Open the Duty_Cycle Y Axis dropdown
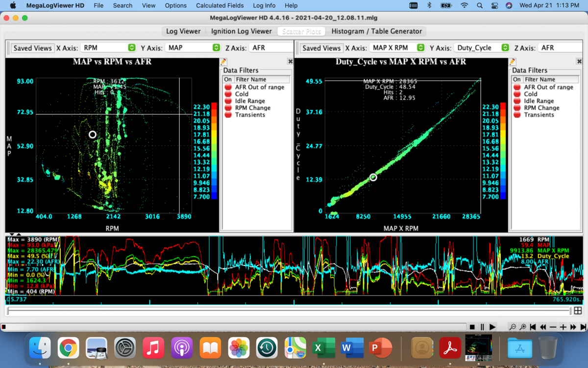This screenshot has height=368, width=588. click(x=482, y=48)
